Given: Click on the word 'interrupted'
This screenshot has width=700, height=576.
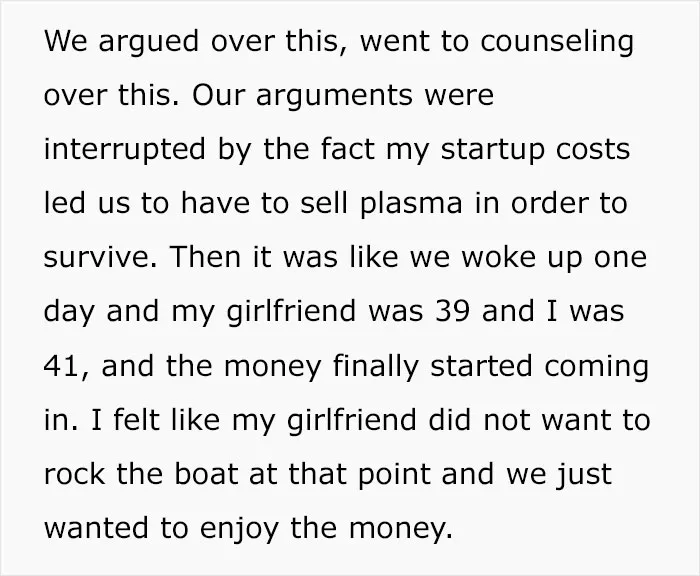Looking at the screenshot, I should pyautogui.click(x=125, y=149).
